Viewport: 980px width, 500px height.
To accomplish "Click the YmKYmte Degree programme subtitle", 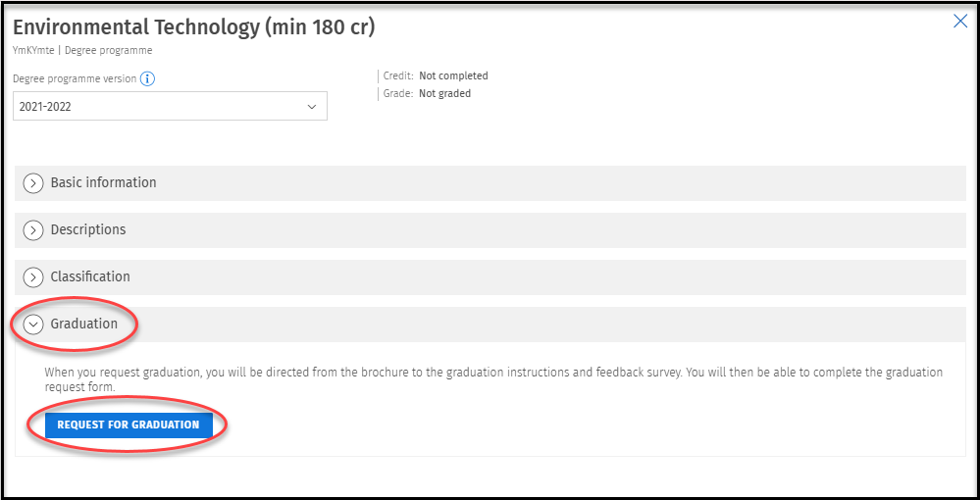I will pyautogui.click(x=82, y=50).
